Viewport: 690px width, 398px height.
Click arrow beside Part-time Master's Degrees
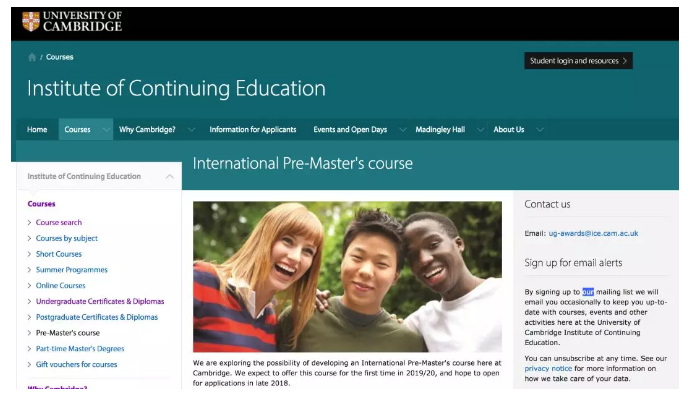tap(29, 349)
